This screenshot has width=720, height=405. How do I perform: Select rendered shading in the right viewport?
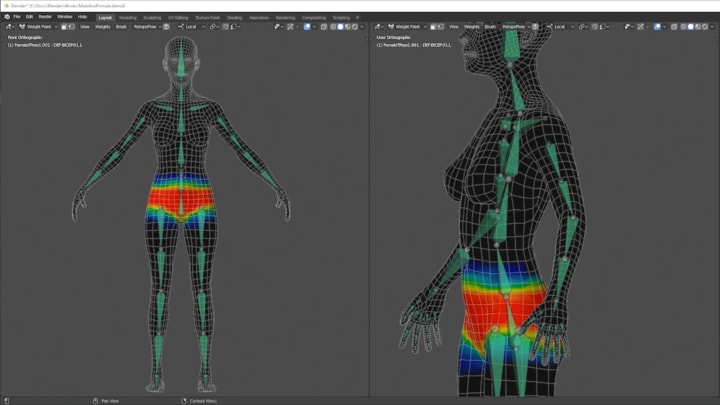click(705, 27)
